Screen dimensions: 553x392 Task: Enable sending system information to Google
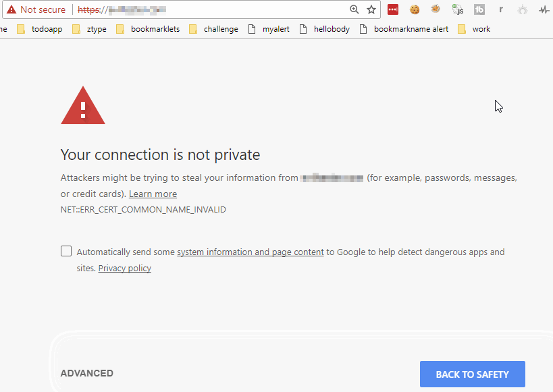click(x=65, y=250)
